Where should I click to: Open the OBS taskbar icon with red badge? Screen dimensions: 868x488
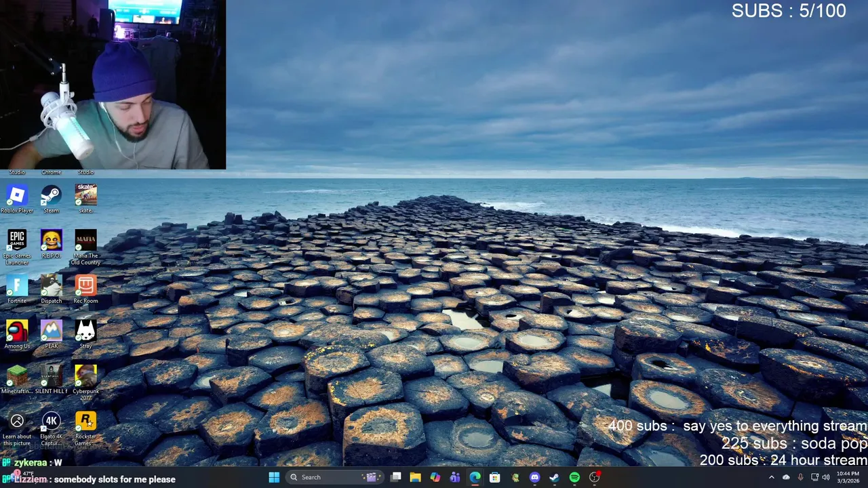click(x=595, y=477)
